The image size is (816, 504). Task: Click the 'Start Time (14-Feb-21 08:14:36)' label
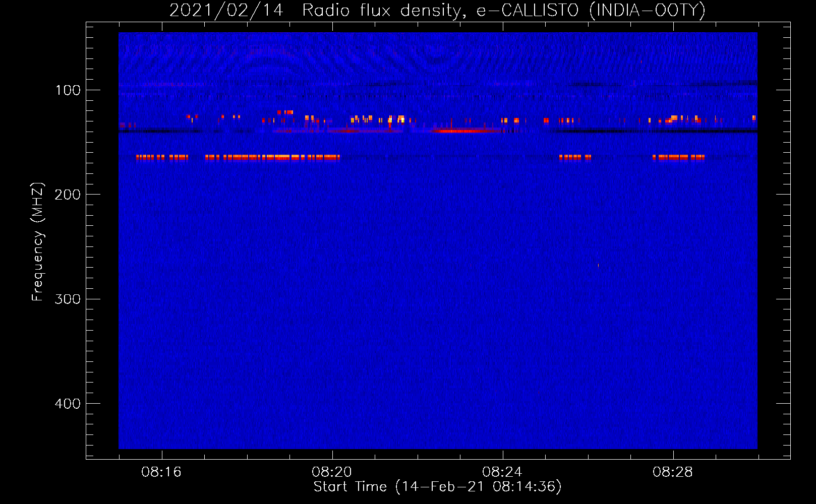437,487
